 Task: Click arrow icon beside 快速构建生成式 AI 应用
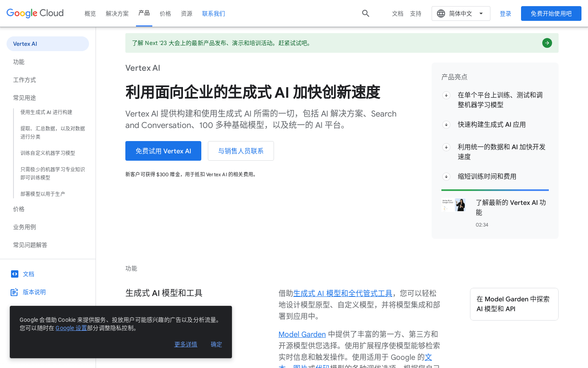(446, 125)
